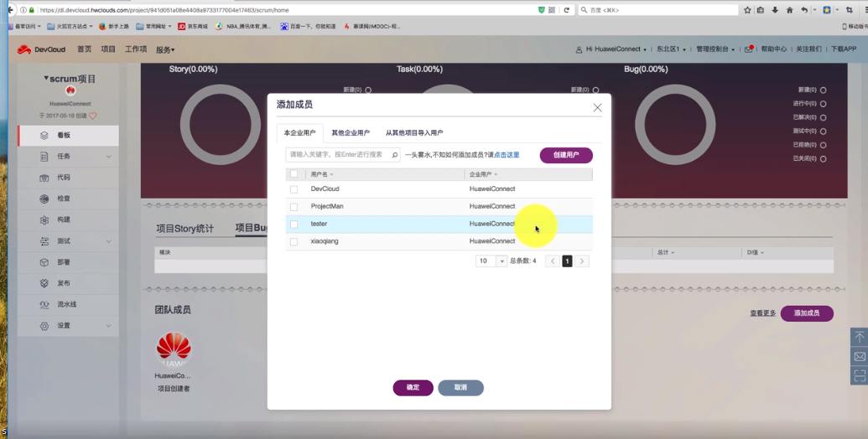Click the magnifier icon in member search box
The height and width of the screenshot is (439, 868).
(395, 155)
